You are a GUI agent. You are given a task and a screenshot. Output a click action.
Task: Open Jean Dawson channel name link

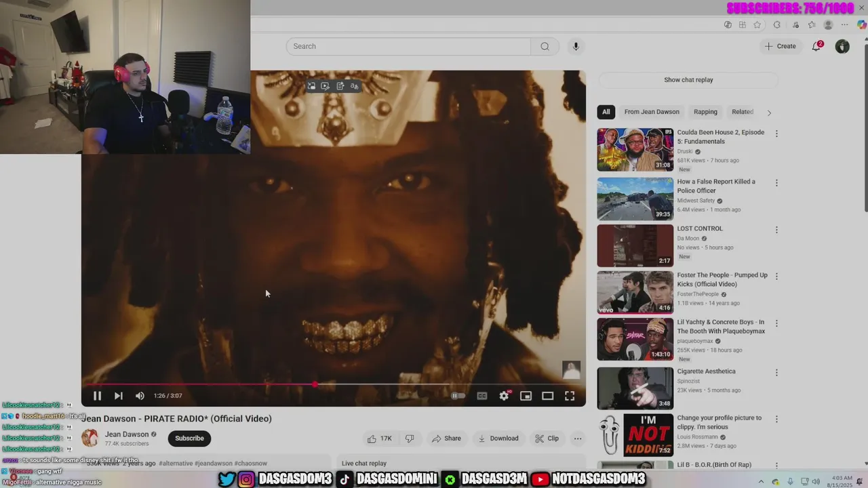[127, 434]
